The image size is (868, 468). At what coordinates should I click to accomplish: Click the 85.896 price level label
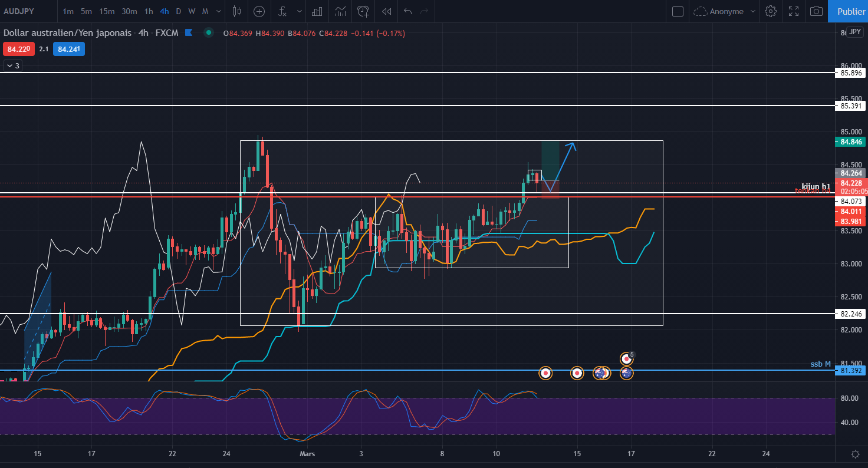(850, 72)
